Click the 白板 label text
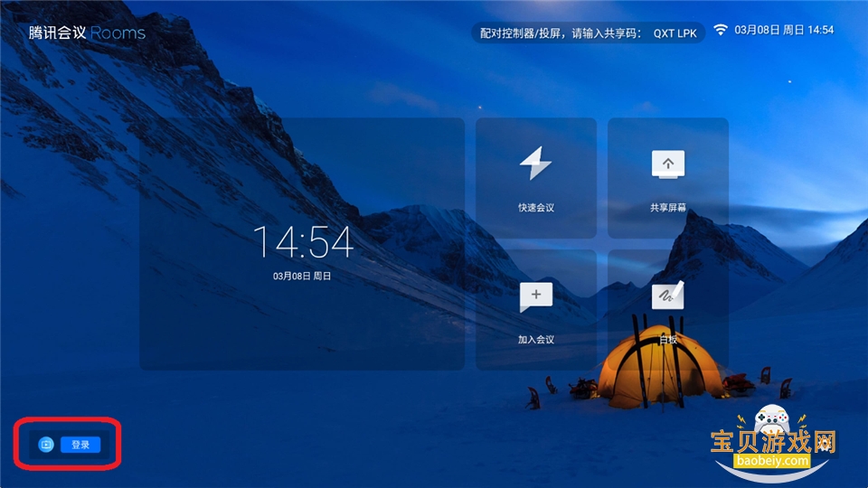Image resolution: width=868 pixels, height=488 pixels. pyautogui.click(x=668, y=340)
